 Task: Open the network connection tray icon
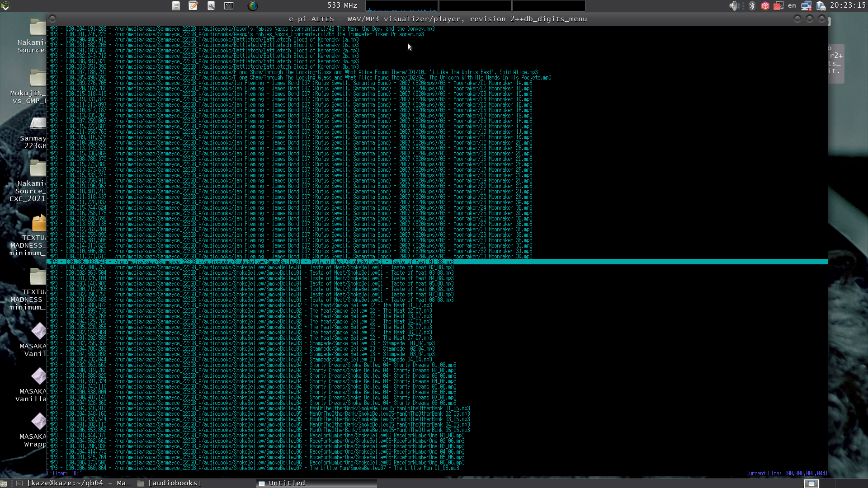[x=807, y=5]
